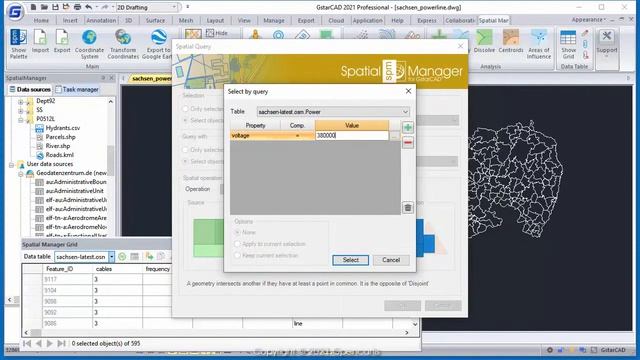Click the sachsen_power drawing document tab
Image resolution: width=640 pixels, height=360 pixels.
point(151,78)
